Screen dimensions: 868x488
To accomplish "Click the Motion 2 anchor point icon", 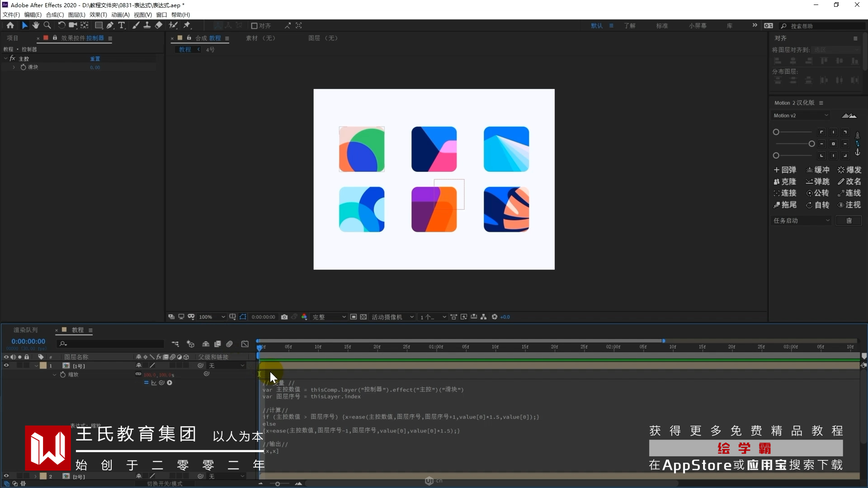I will (857, 153).
